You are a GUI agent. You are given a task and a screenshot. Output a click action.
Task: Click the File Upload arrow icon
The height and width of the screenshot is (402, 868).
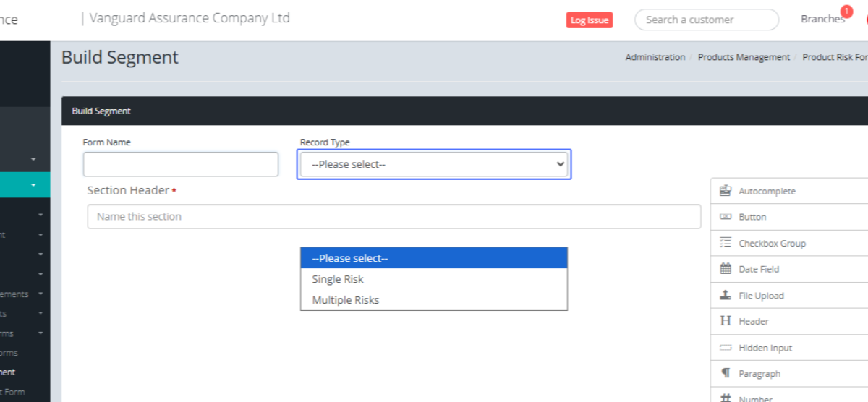pos(726,295)
